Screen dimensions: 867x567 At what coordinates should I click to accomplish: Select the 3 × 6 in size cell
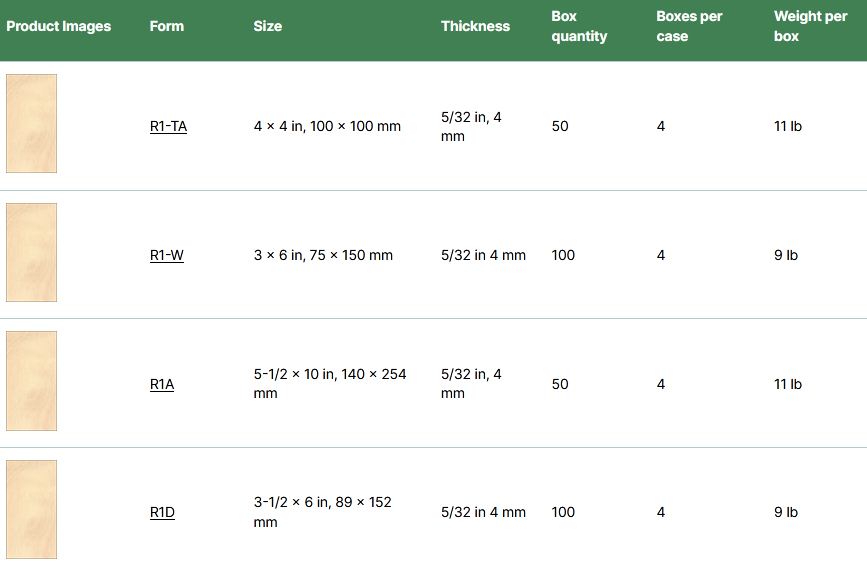(323, 255)
